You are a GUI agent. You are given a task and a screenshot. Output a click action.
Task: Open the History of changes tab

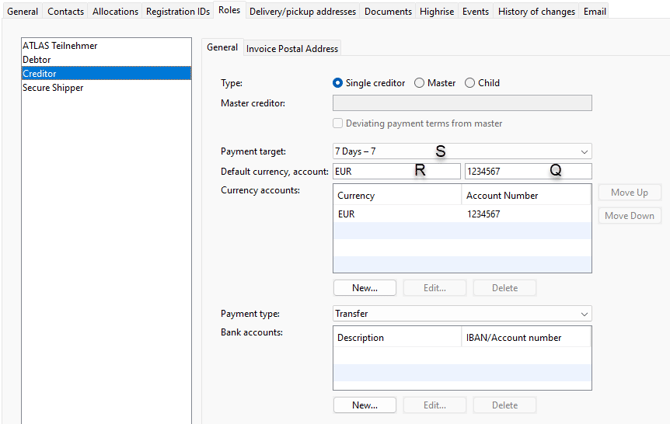click(536, 11)
